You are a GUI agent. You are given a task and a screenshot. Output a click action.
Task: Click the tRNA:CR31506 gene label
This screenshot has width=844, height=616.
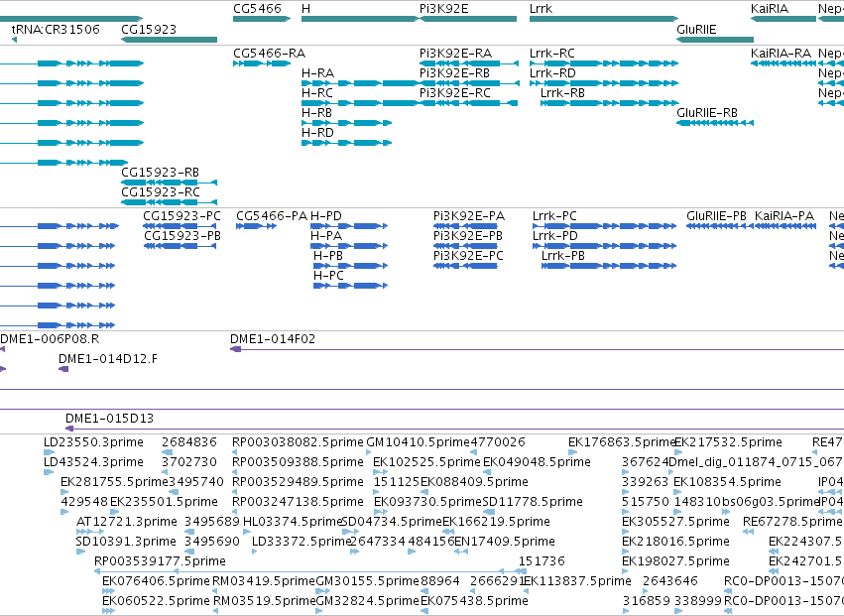(x=56, y=29)
